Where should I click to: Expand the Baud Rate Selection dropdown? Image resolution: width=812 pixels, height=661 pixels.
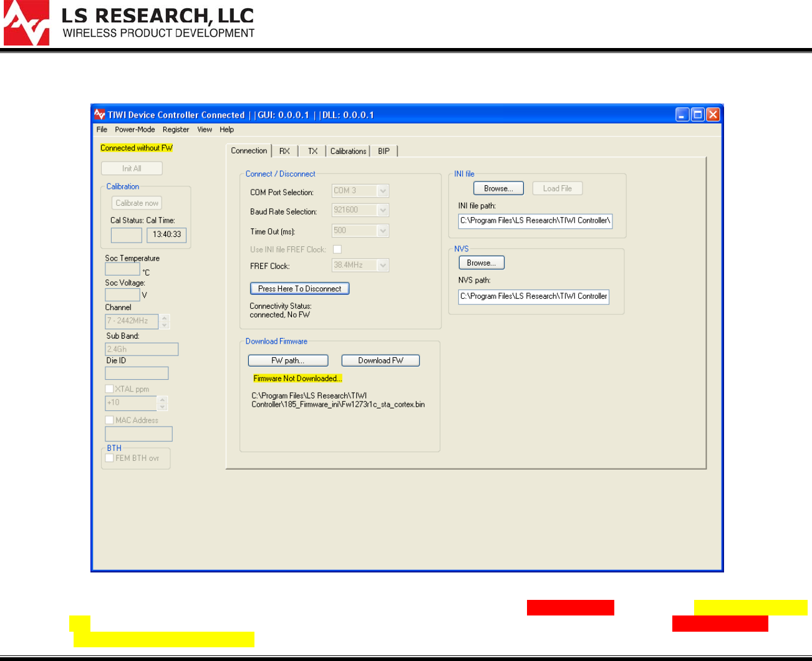pyautogui.click(x=383, y=210)
